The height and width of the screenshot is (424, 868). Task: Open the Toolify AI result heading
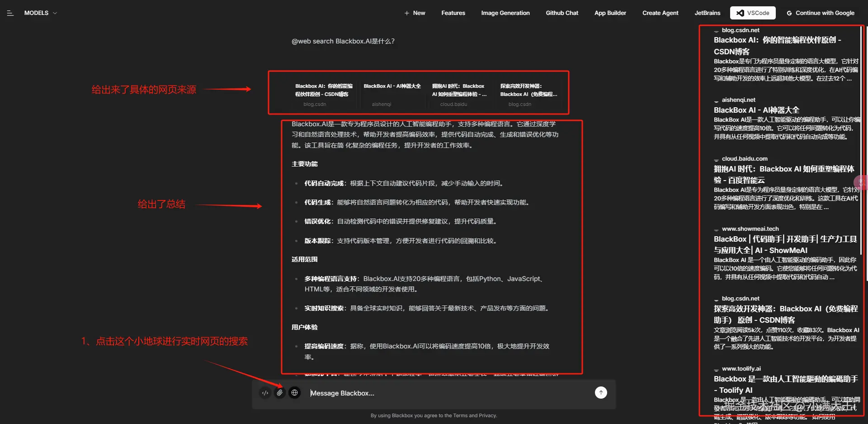[x=786, y=385]
